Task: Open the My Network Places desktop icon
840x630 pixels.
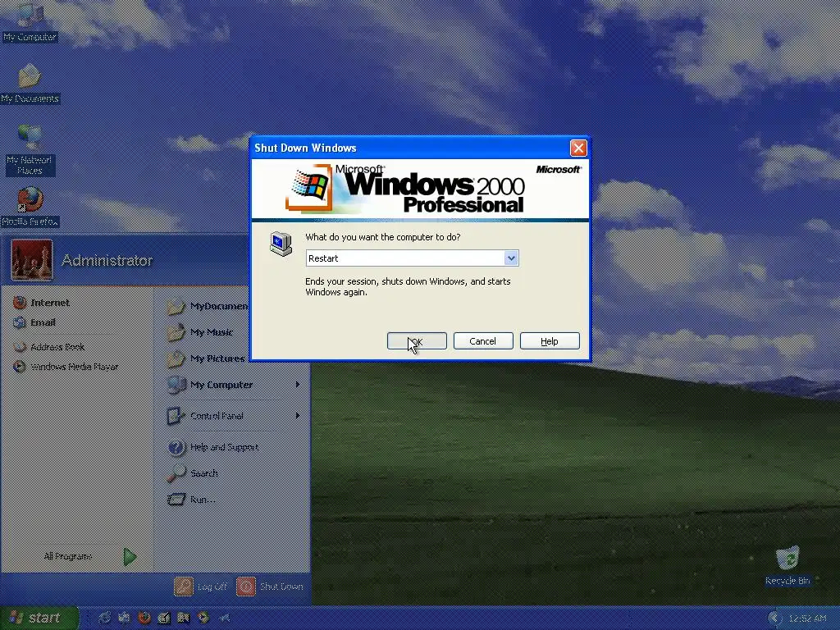Action: pyautogui.click(x=30, y=150)
